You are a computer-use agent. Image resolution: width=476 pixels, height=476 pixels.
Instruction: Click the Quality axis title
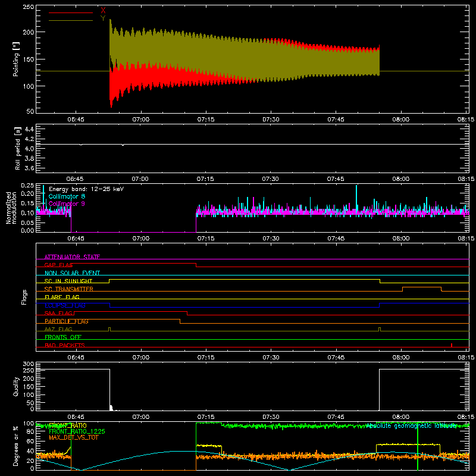point(16,386)
